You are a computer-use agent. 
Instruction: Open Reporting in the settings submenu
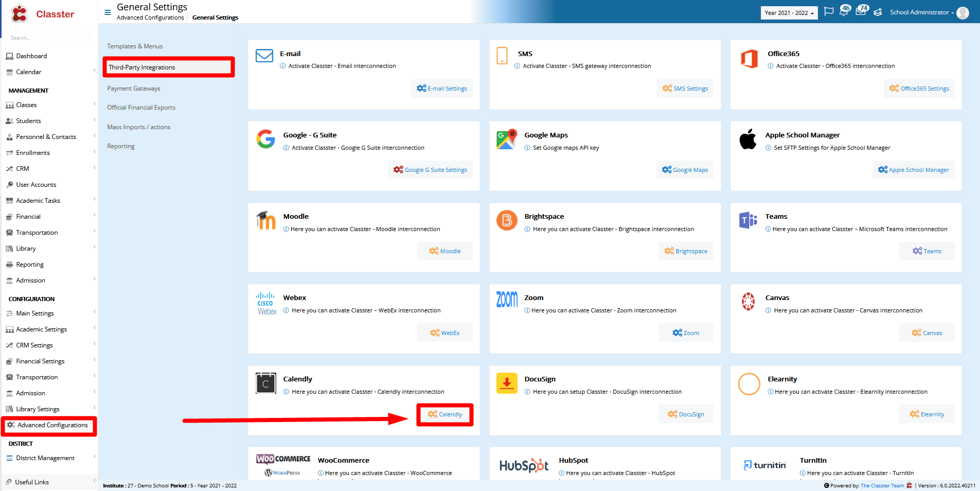click(x=121, y=146)
